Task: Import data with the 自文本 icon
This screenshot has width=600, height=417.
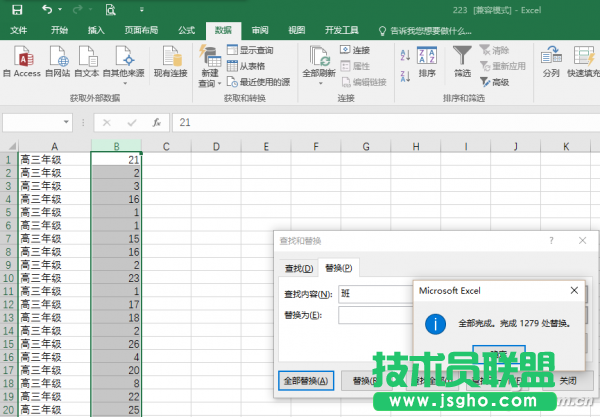Action: [x=90, y=60]
